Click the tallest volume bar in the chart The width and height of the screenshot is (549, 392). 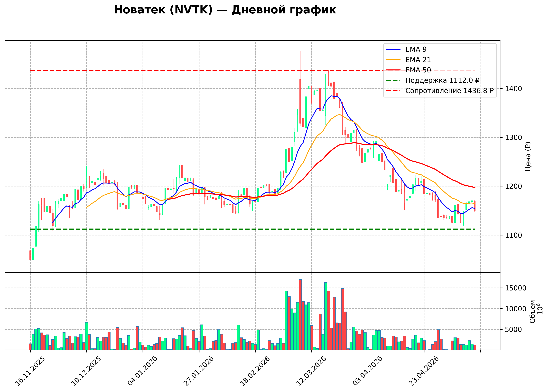coord(300,315)
